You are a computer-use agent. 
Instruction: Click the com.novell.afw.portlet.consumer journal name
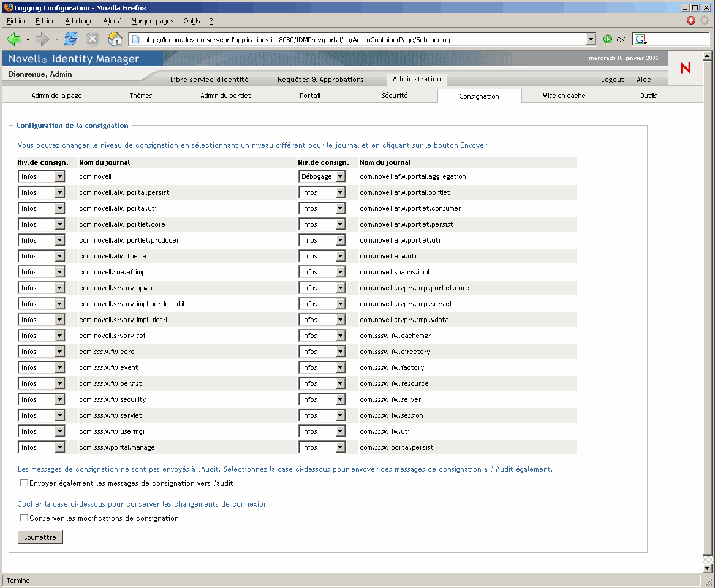tap(410, 208)
